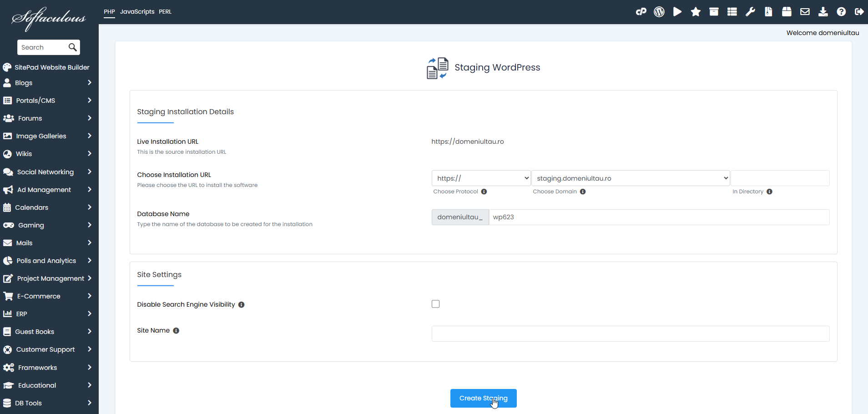The width and height of the screenshot is (868, 414).
Task: Click the https://domeniultau.ro live URL text
Action: 468,141
